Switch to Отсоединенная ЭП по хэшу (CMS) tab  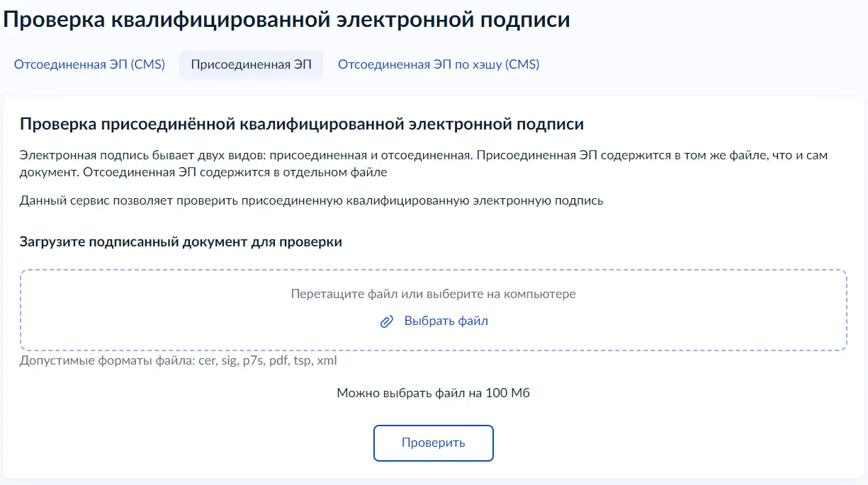(439, 64)
